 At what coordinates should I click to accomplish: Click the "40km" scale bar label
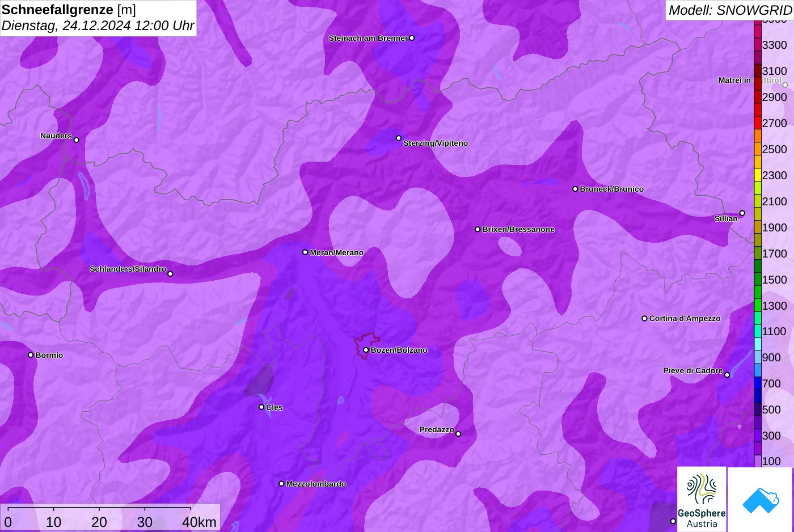click(x=199, y=522)
